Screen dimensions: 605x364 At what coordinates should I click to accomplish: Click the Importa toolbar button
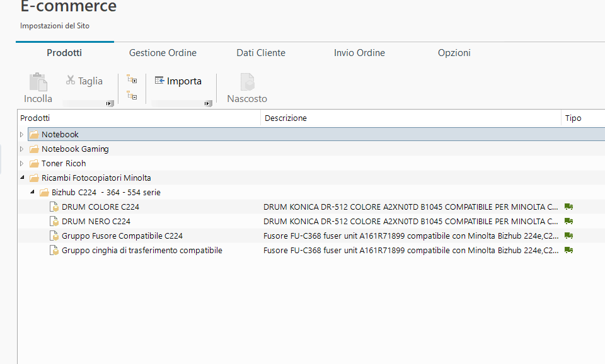click(178, 81)
